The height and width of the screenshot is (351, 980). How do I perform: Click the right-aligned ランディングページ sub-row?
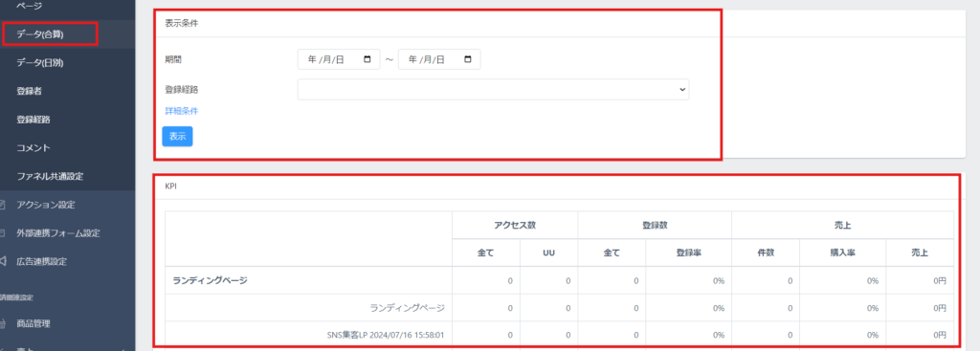pos(407,308)
